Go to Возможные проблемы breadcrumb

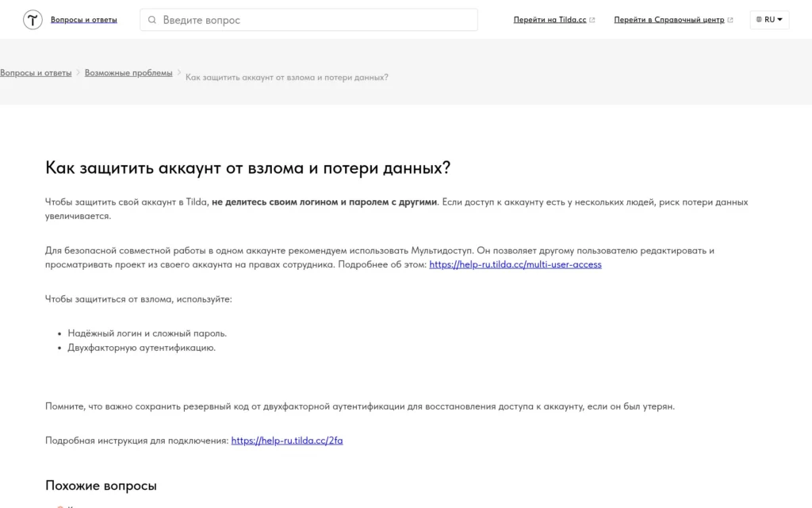pyautogui.click(x=128, y=72)
